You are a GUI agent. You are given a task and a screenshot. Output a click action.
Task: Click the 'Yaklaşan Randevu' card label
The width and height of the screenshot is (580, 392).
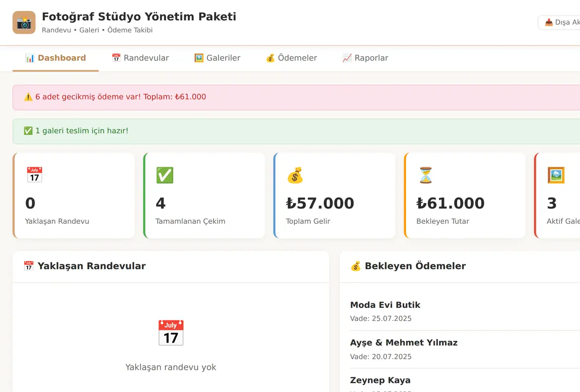(x=57, y=221)
